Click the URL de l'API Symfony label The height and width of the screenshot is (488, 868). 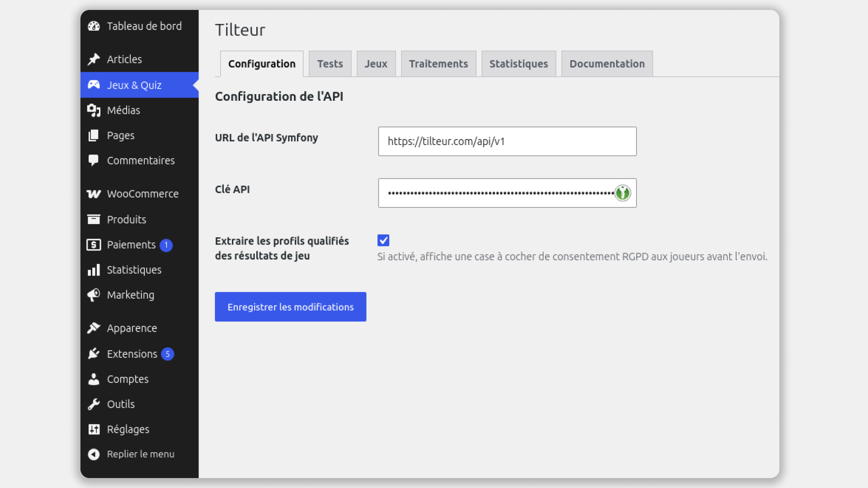266,138
